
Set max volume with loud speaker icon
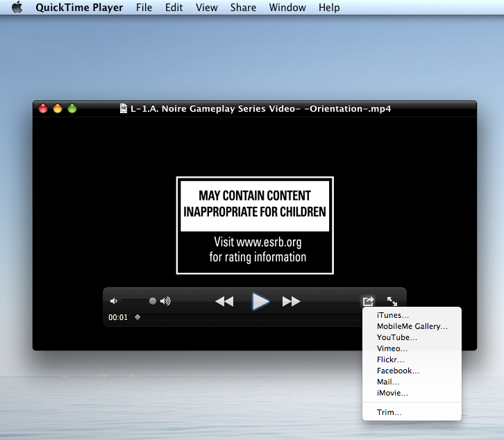165,301
